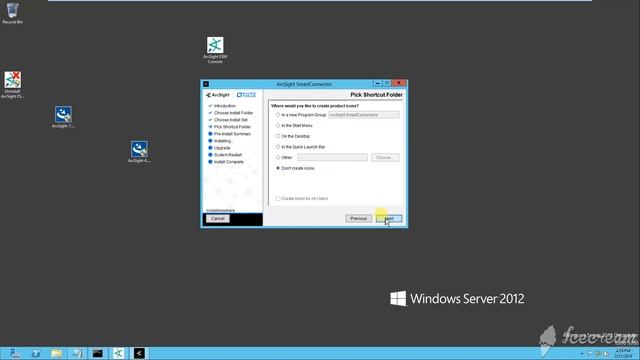Click the Other location path field
640x360 pixels.
point(332,158)
